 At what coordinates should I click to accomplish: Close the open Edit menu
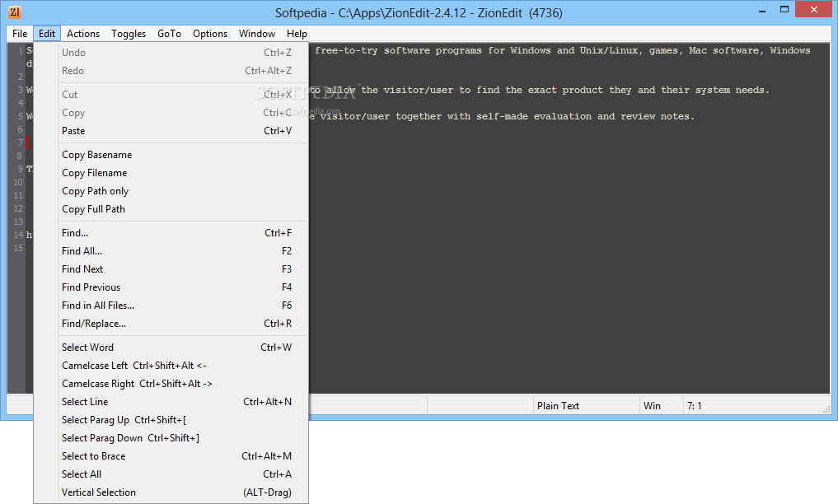click(x=47, y=34)
